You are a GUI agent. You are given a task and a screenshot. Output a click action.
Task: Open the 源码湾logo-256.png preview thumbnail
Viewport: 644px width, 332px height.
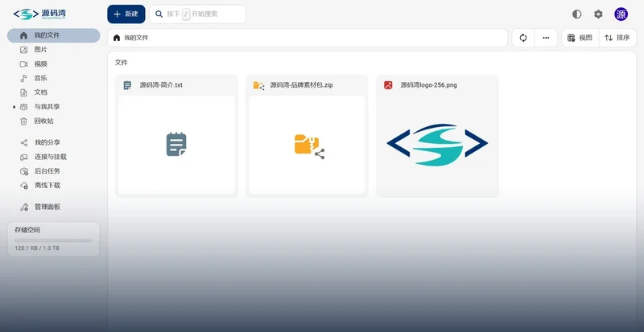coord(437,145)
